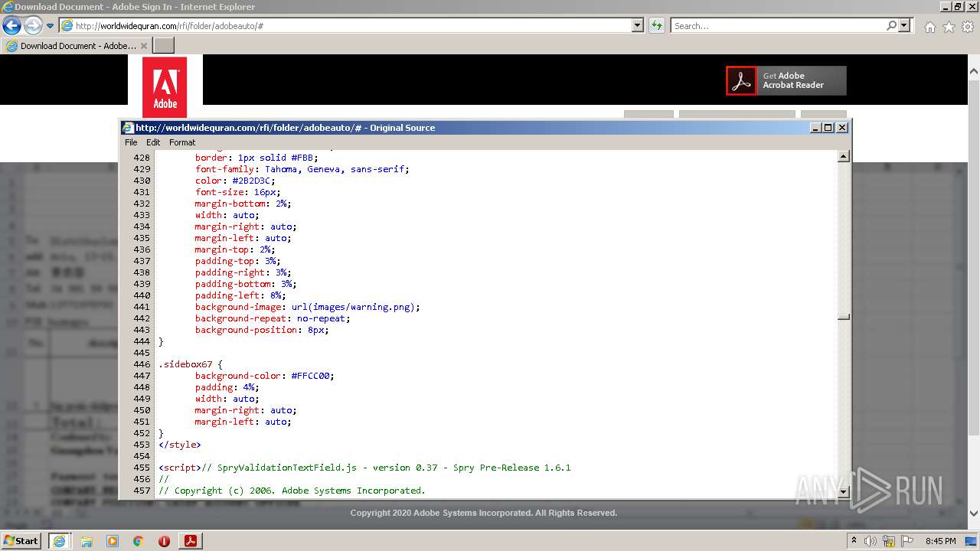Minimize the Internet Explorer window
The height and width of the screenshot is (551, 980).
pos(945,6)
